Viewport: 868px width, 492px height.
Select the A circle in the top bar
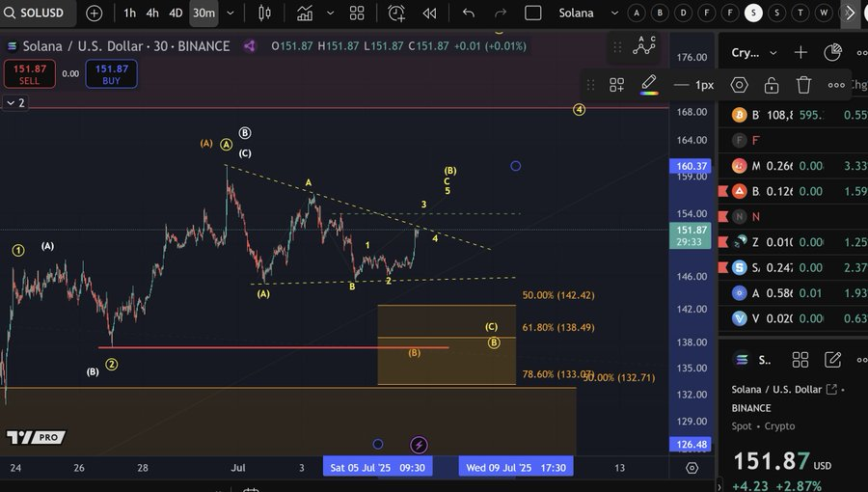coord(637,13)
